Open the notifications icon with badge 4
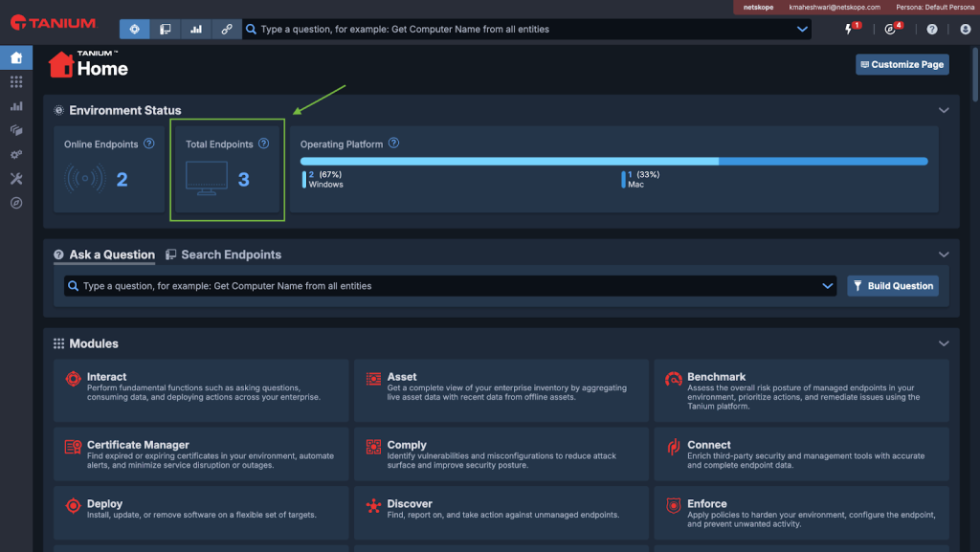The height and width of the screenshot is (552, 980). pos(890,29)
